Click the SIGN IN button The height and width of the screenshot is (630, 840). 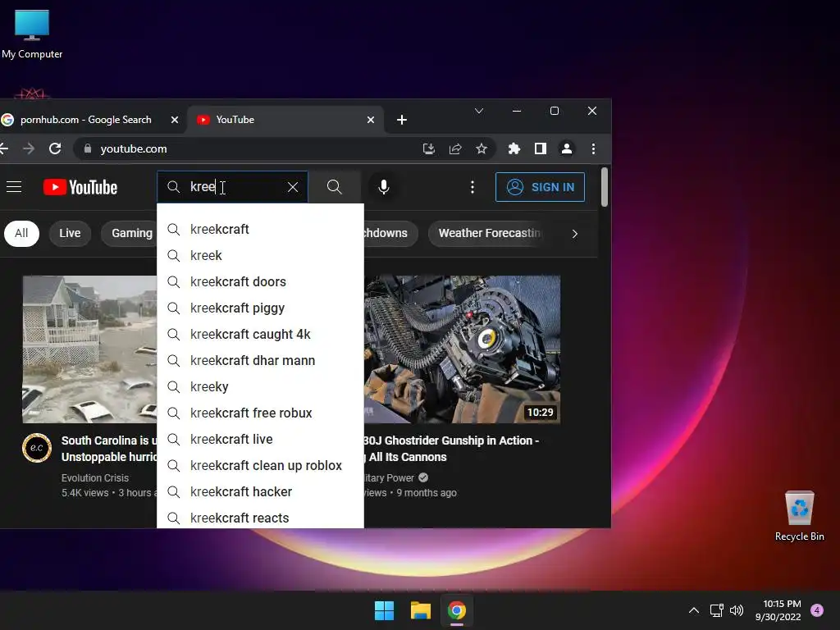(540, 187)
